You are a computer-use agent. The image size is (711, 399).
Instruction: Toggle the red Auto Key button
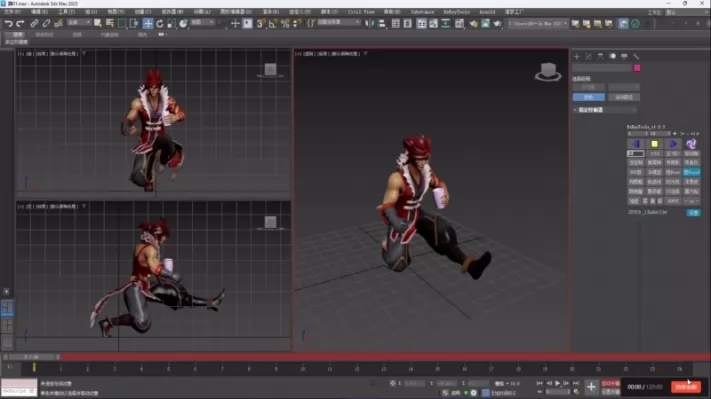pos(610,384)
